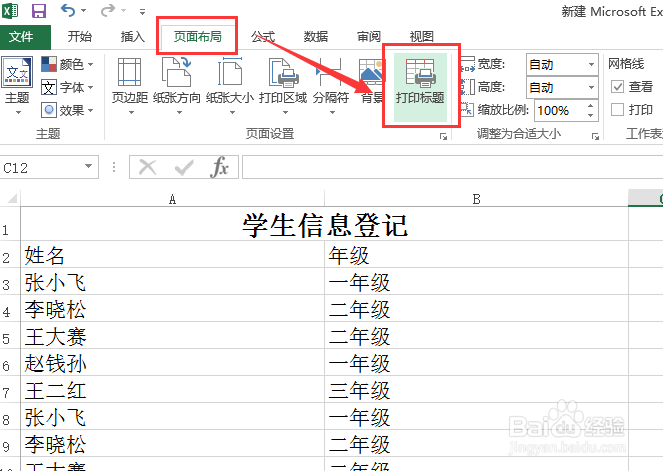
Task: Click cell 王大赛 in row 5
Action: coord(173,335)
